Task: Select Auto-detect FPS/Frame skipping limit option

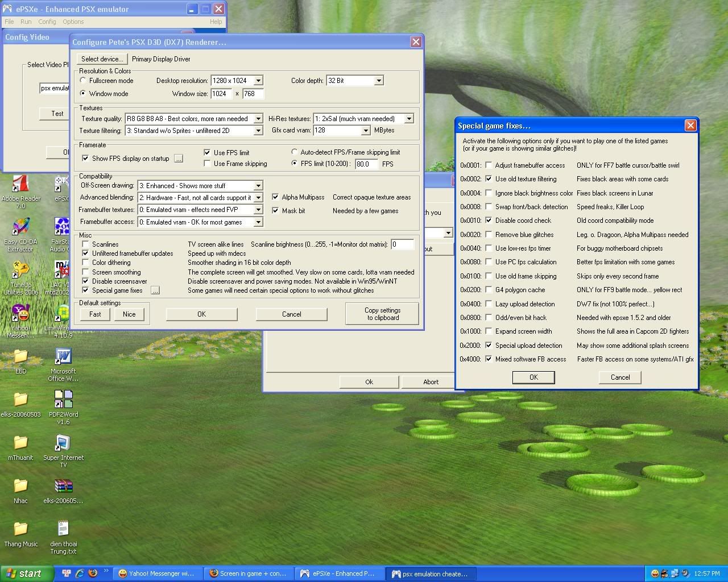Action: [294, 152]
